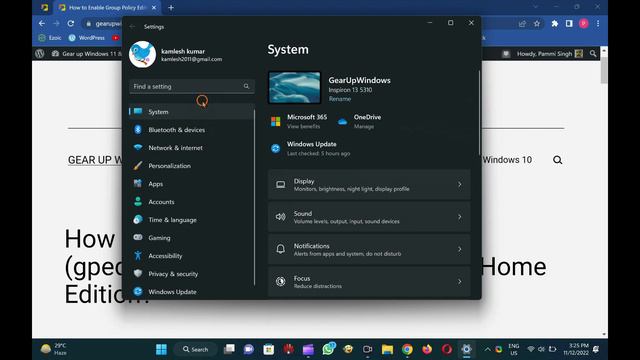640x360 pixels.
Task: Open Gaming settings category
Action: [191, 238]
